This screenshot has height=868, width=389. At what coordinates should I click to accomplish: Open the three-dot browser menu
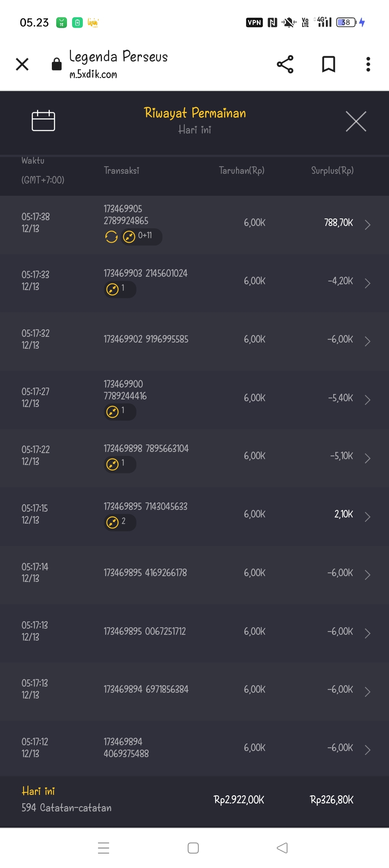[x=368, y=64]
